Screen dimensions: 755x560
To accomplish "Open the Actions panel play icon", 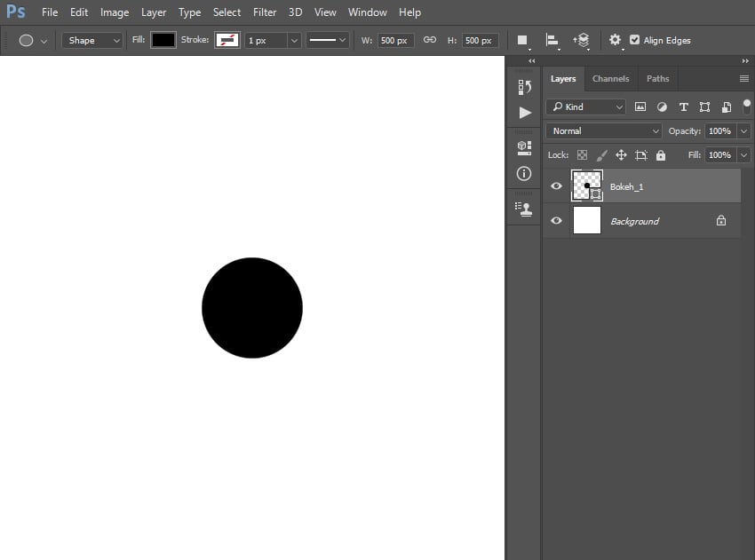I will [x=524, y=113].
